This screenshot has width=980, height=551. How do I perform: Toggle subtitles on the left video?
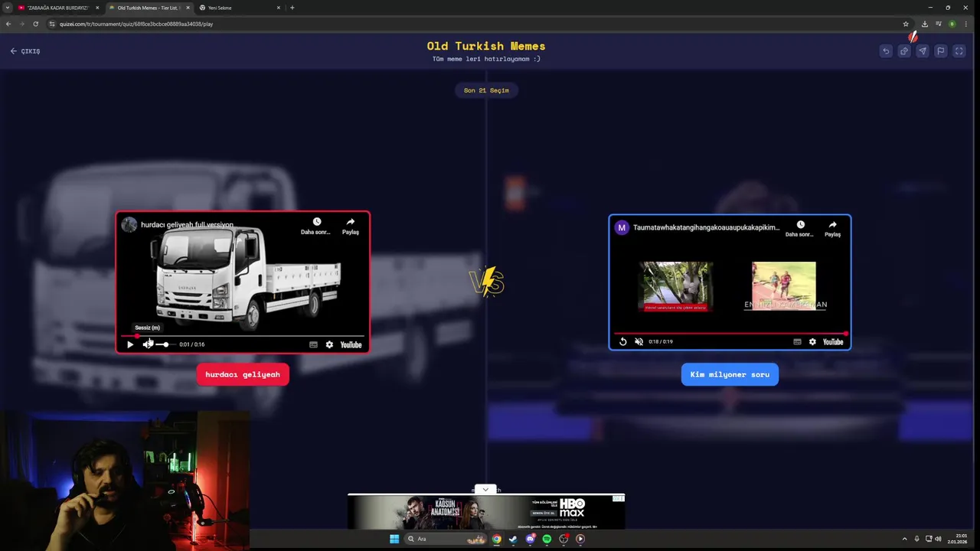[x=313, y=344]
